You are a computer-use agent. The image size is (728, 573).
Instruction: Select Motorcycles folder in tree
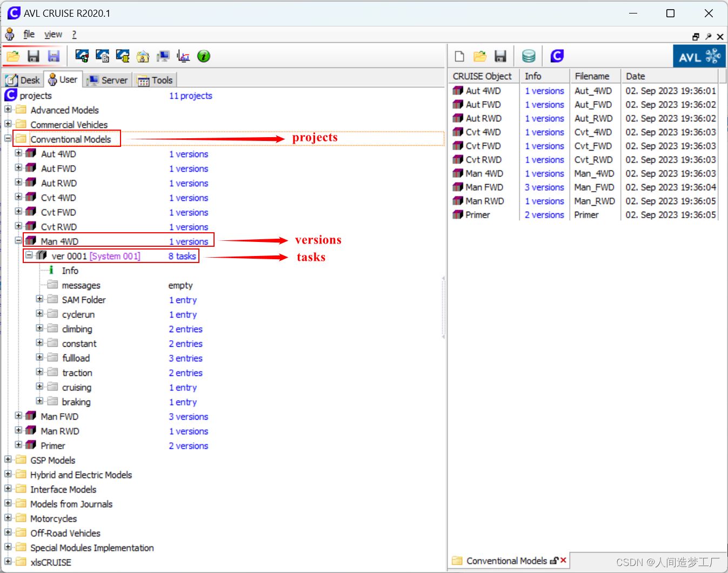[54, 518]
